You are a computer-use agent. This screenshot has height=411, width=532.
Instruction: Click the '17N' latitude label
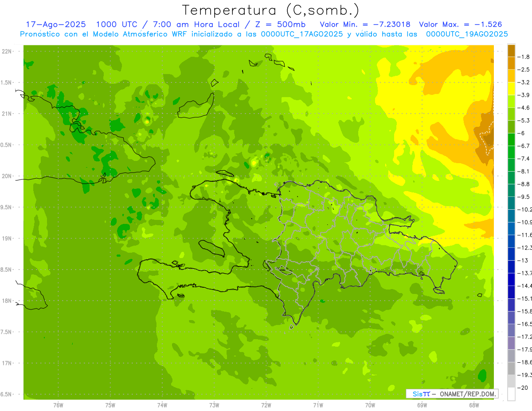pyautogui.click(x=7, y=363)
